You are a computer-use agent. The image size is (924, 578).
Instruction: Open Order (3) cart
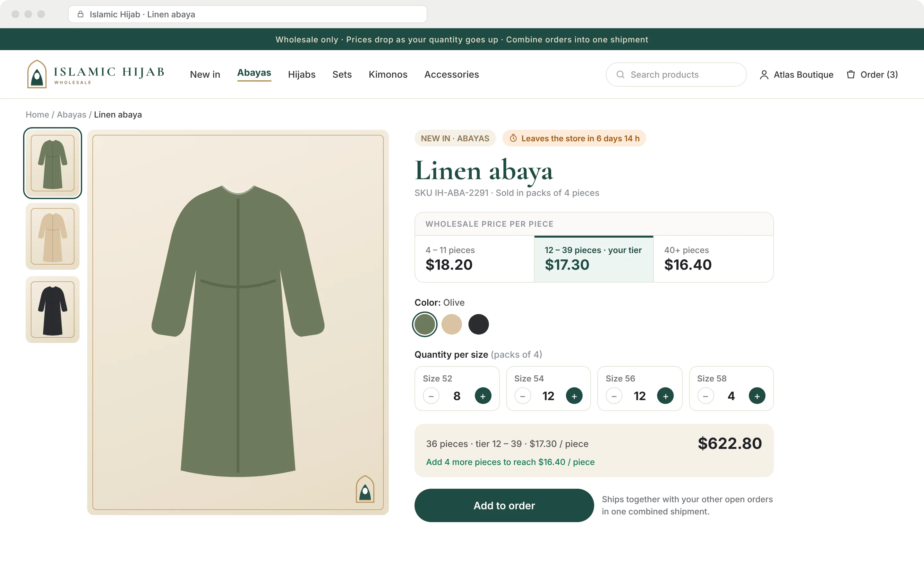point(872,74)
